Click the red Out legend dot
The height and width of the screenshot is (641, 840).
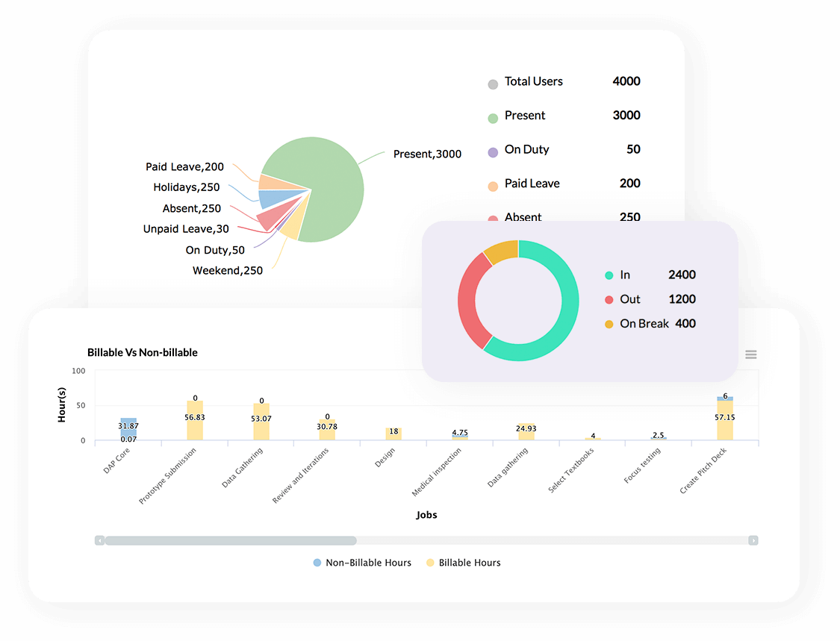609,300
